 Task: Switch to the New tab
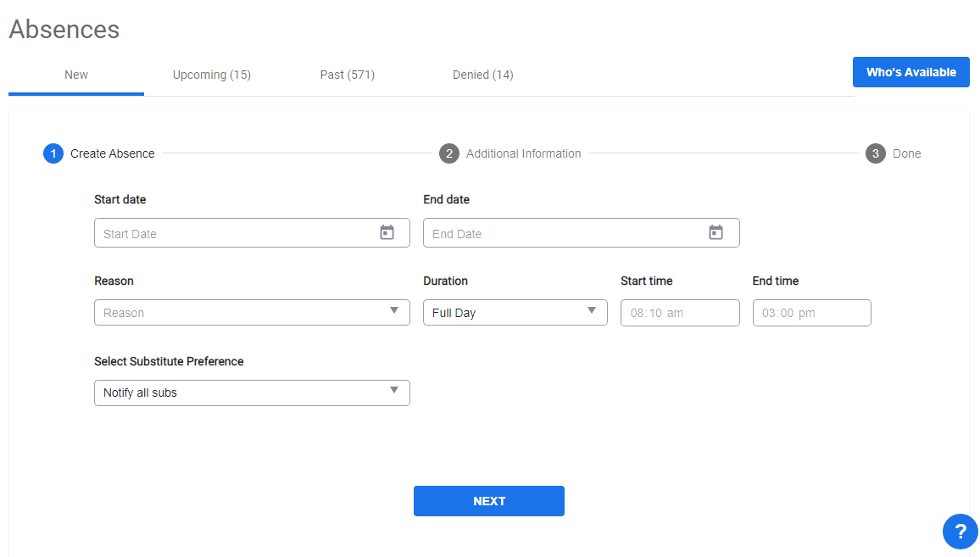(x=76, y=75)
